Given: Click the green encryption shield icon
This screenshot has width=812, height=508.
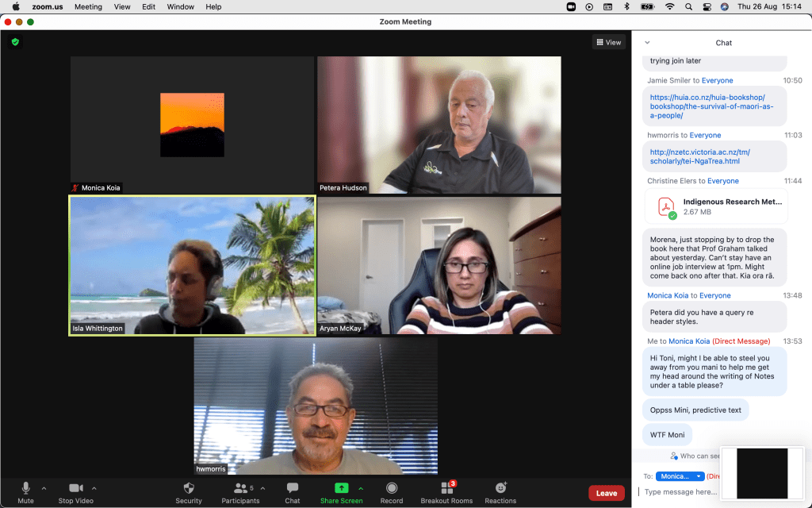Looking at the screenshot, I should 14,41.
